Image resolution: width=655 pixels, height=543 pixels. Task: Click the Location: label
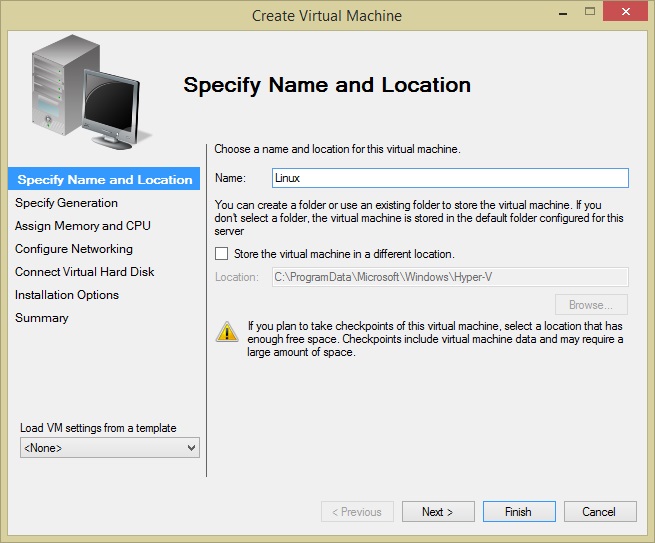pyautogui.click(x=237, y=277)
